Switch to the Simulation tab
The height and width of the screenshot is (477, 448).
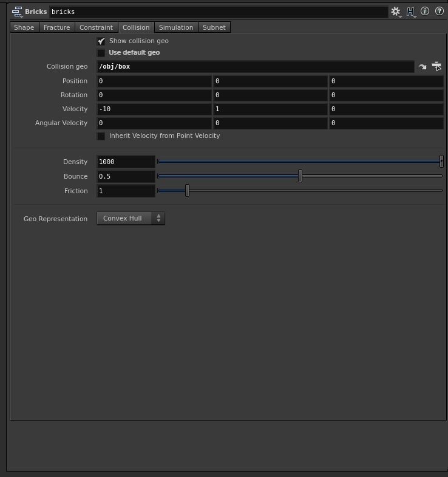[x=176, y=27]
